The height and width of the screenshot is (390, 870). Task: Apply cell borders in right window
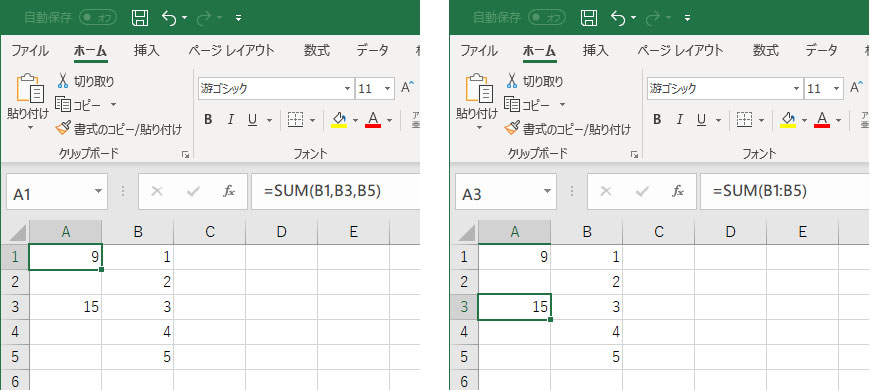pos(745,119)
